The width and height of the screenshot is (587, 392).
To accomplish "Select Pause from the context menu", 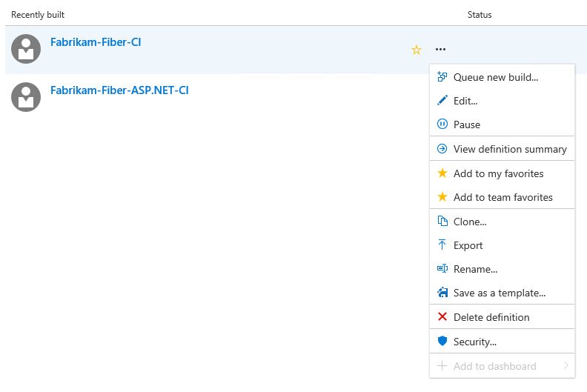I will pos(502,124).
